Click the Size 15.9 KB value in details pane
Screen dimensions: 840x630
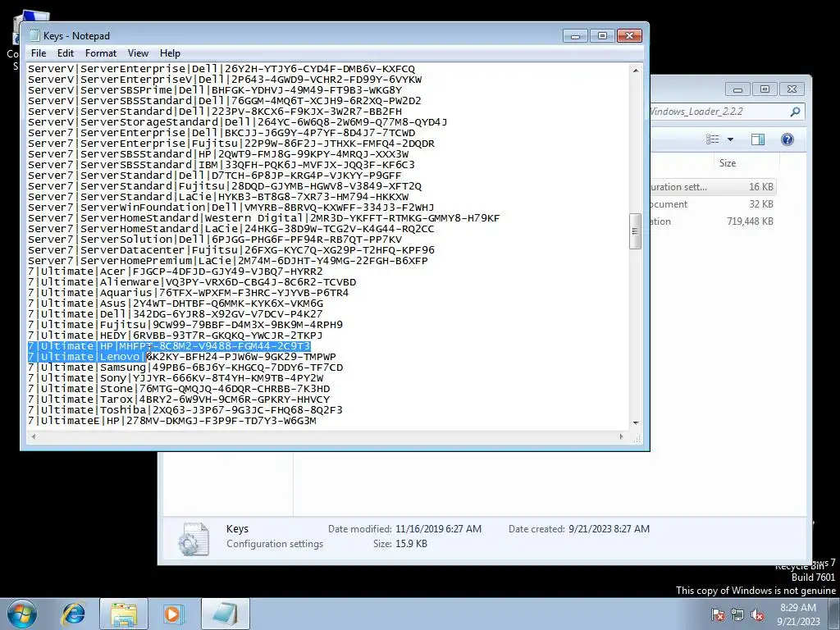point(411,544)
